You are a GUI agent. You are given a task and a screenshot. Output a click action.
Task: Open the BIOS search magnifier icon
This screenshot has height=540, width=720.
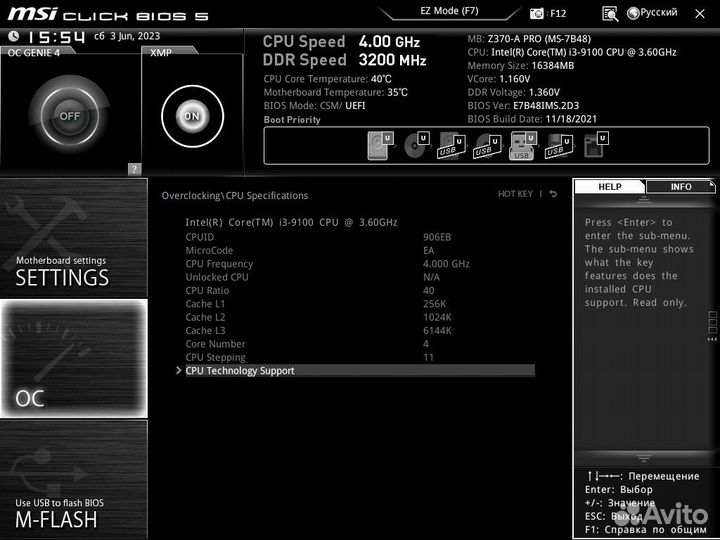coord(609,14)
